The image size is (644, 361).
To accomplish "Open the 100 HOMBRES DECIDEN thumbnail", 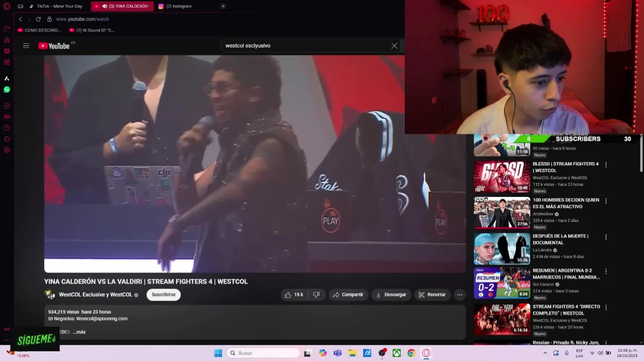I will pos(502,213).
